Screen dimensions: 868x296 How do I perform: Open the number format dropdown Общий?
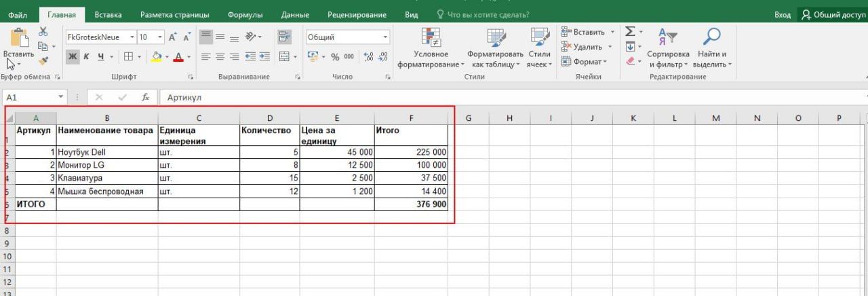pos(386,37)
